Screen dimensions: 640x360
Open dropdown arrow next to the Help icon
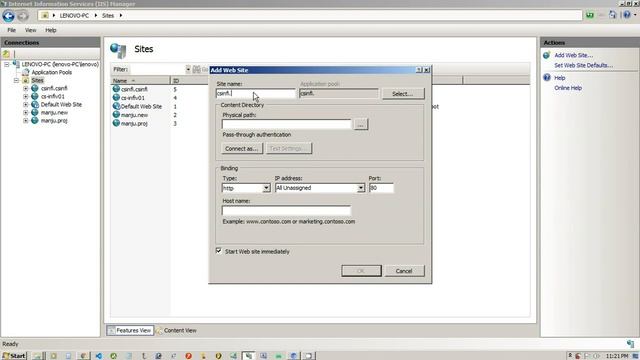[x=635, y=15]
